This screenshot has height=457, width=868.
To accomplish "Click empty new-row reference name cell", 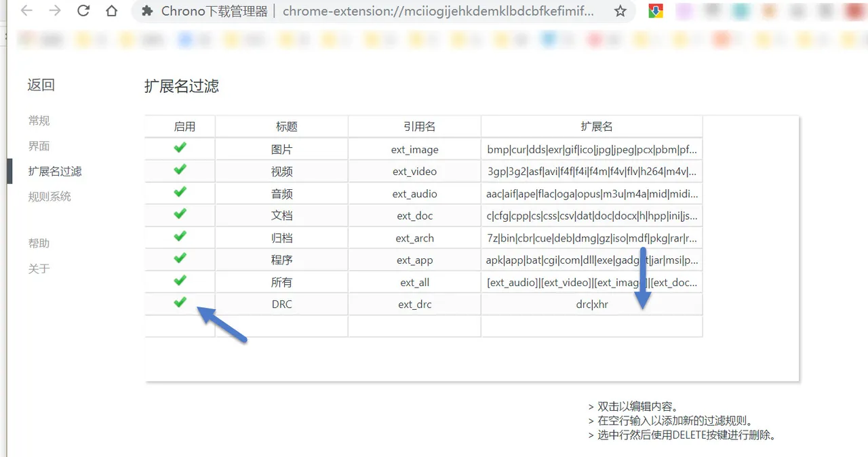I will pos(415,326).
